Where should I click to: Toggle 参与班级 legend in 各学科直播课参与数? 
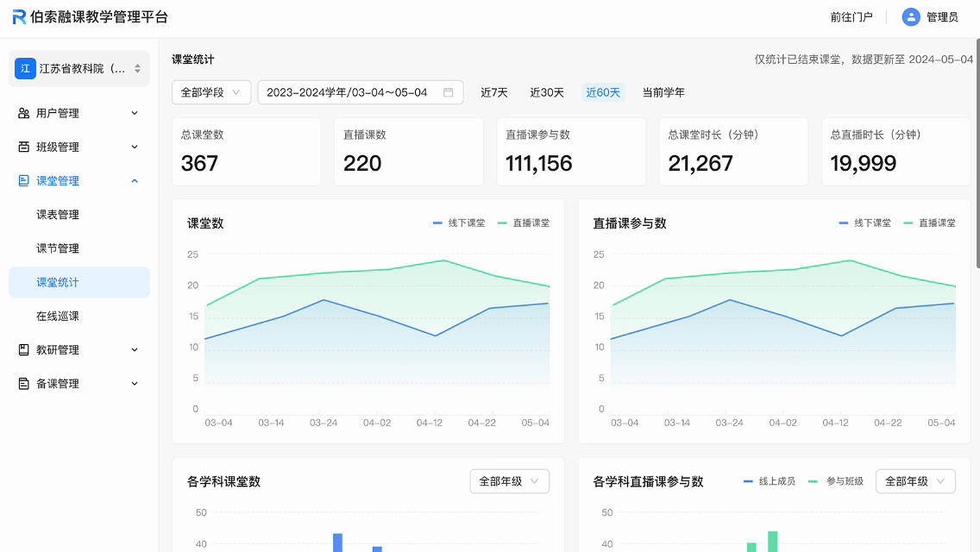836,481
